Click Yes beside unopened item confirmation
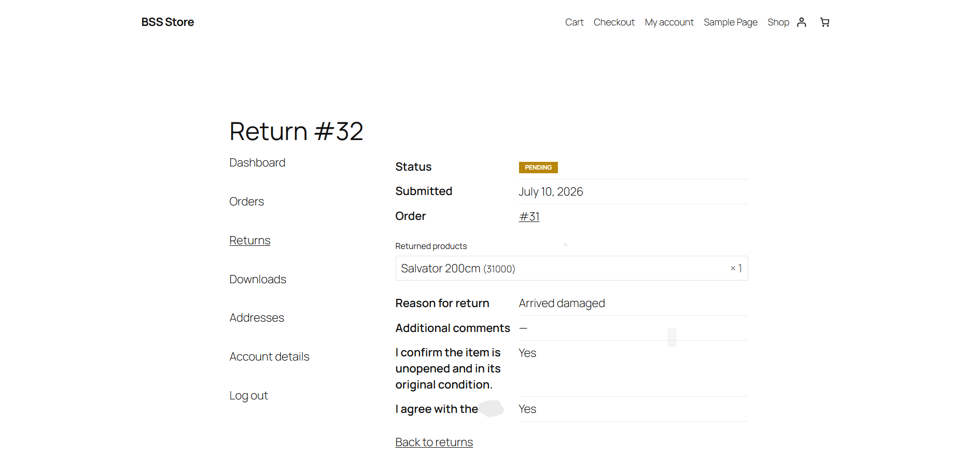980x471 pixels. point(527,353)
